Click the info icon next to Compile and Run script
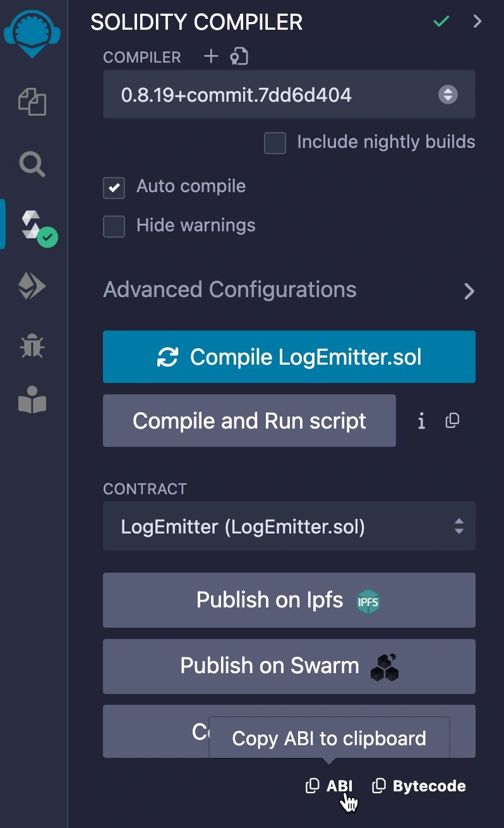 tap(421, 420)
